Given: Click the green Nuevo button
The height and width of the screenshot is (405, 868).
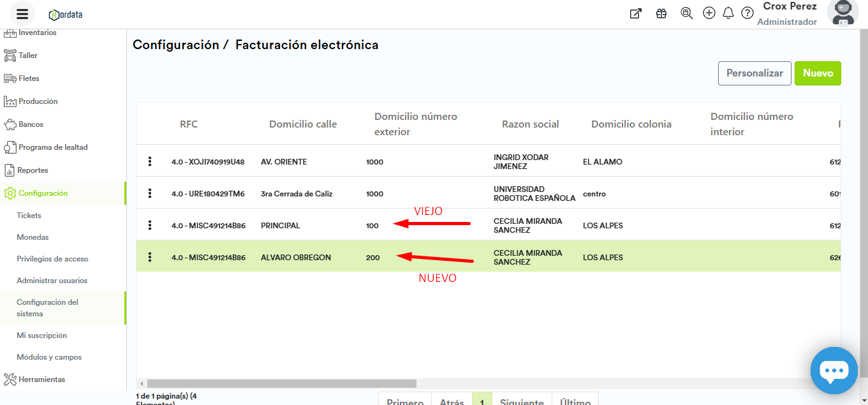Looking at the screenshot, I should [818, 73].
